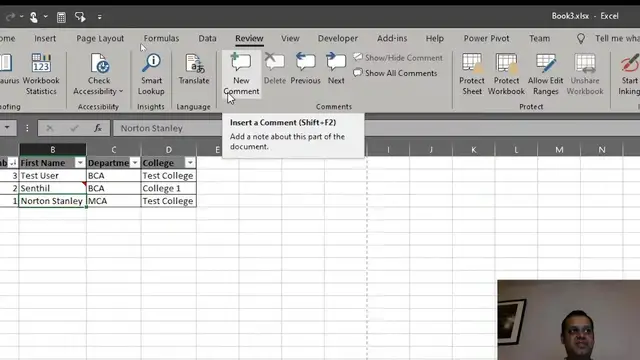This screenshot has width=640, height=360.
Task: Switch to Formulas tab
Action: [161, 38]
